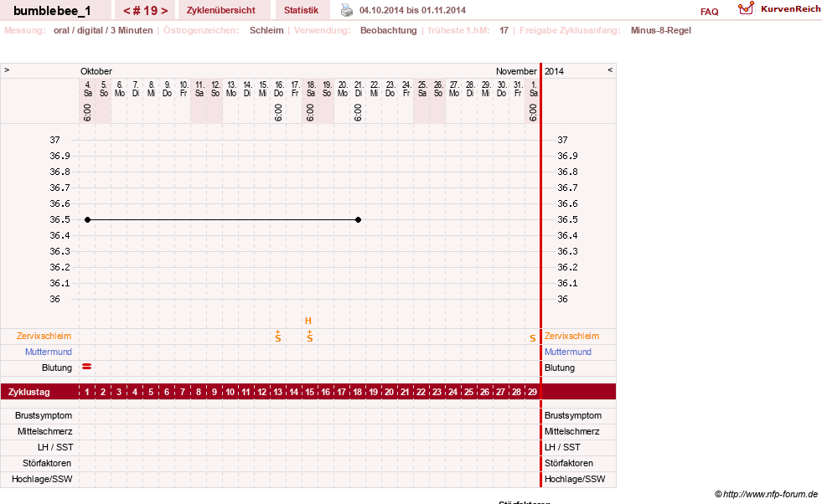Click the red bleeding marker on cycle day 1
Image resolution: width=822 pixels, height=504 pixels.
click(x=87, y=367)
